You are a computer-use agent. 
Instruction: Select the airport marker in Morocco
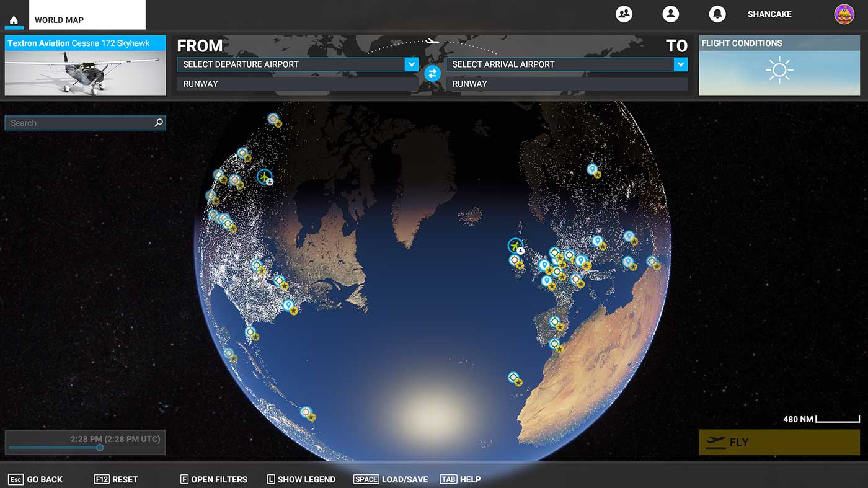554,344
